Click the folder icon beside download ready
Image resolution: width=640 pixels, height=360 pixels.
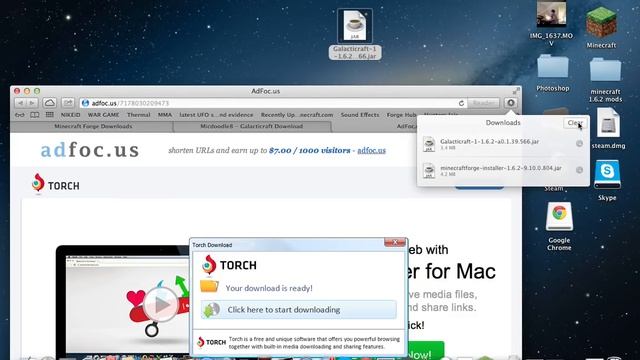coord(209,287)
